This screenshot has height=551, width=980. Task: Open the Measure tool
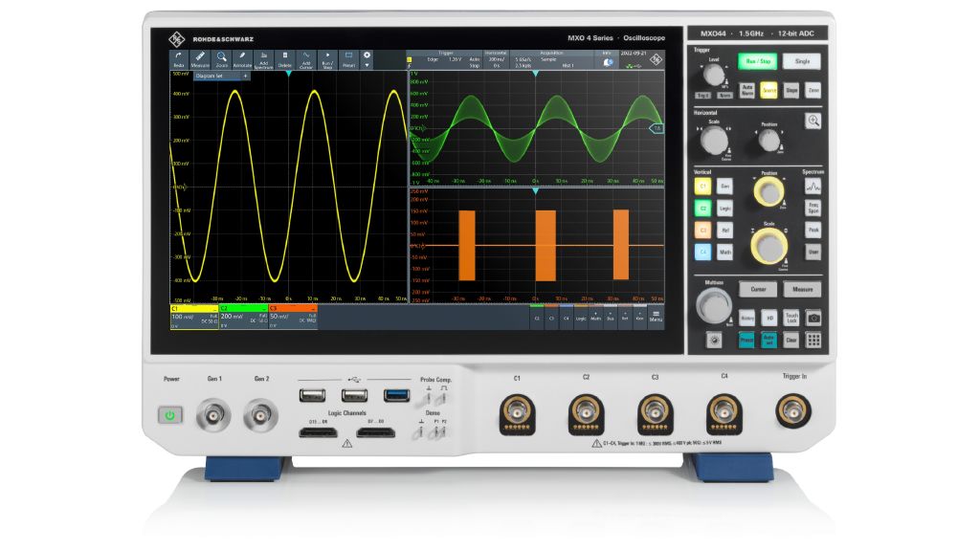pos(199,59)
